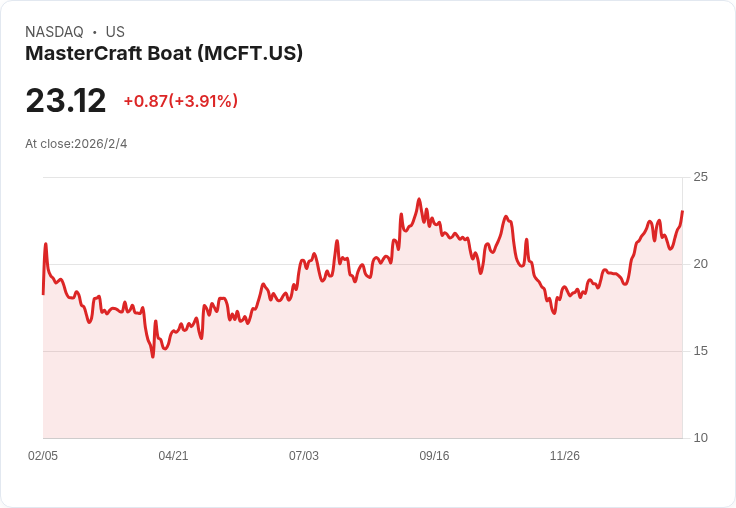Image resolution: width=736 pixels, height=508 pixels.
Task: Click the price line trough near 11/26
Action: [554, 313]
